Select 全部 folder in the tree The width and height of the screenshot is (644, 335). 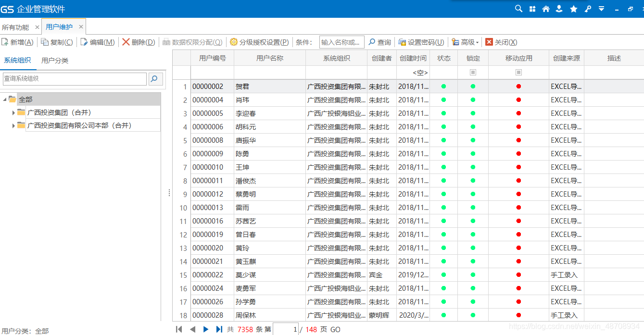click(25, 99)
